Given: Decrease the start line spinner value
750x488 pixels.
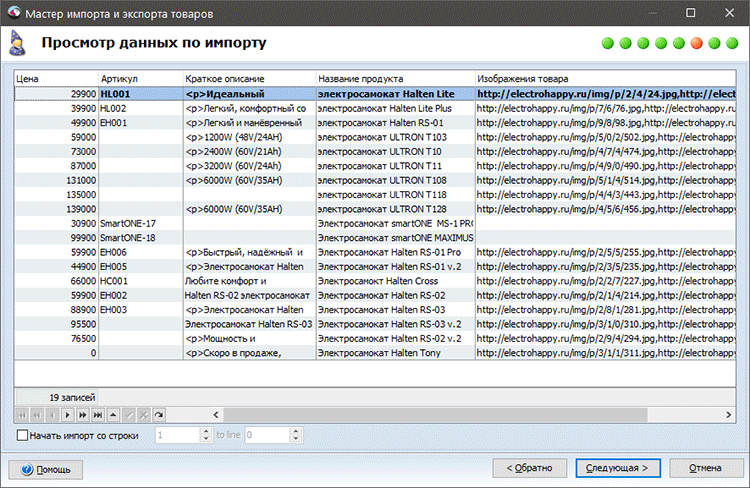Looking at the screenshot, I should (206, 439).
